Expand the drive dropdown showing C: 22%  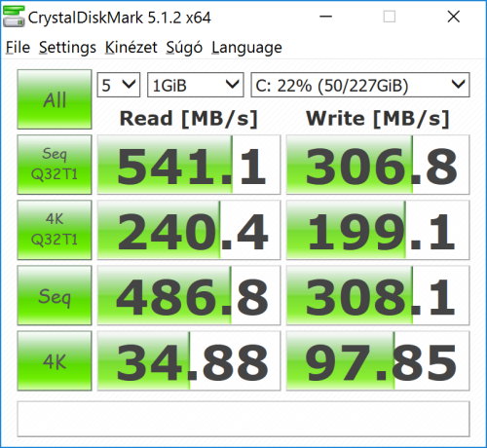coord(360,85)
